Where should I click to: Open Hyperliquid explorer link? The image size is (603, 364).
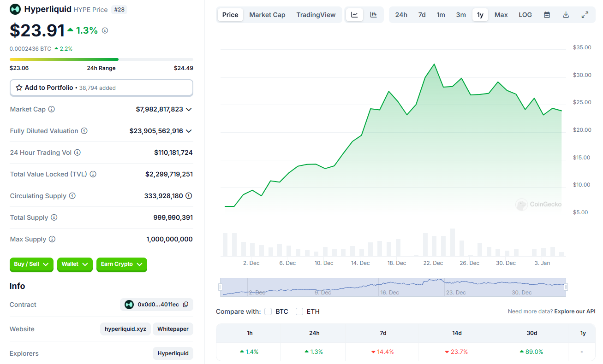coord(173,353)
